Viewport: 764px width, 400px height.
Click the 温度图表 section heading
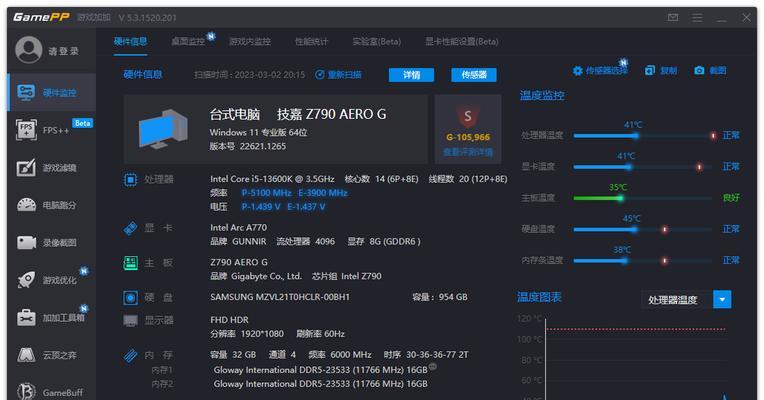539,297
